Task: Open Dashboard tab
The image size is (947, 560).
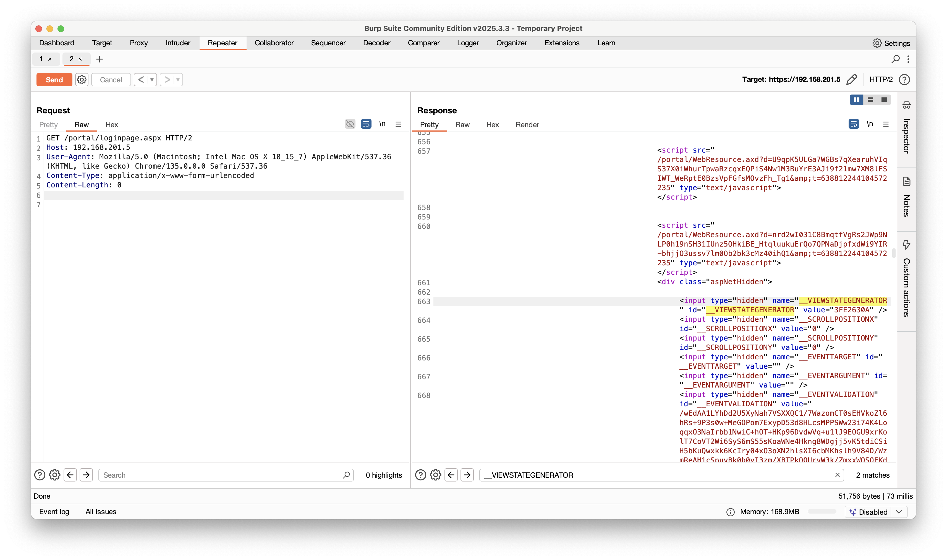Action: click(57, 43)
